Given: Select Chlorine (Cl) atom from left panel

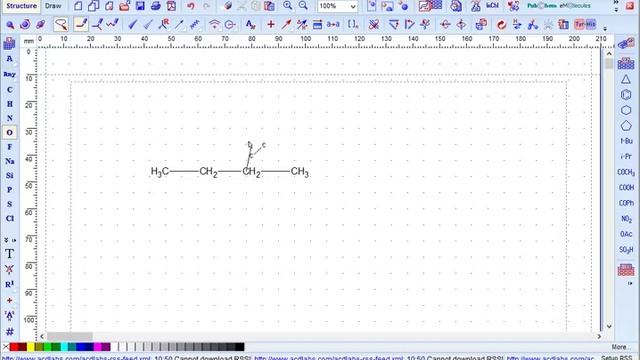Looking at the screenshot, I should click(9, 218).
